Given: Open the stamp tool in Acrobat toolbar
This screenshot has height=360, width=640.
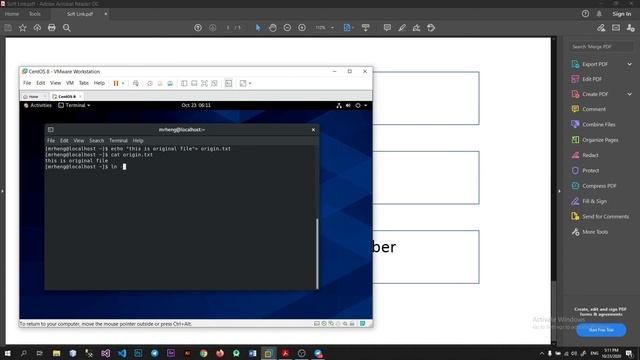Looking at the screenshot, I should [x=431, y=28].
